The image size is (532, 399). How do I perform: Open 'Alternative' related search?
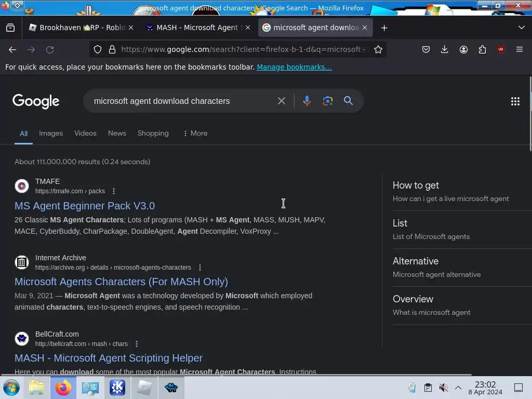pos(462,268)
